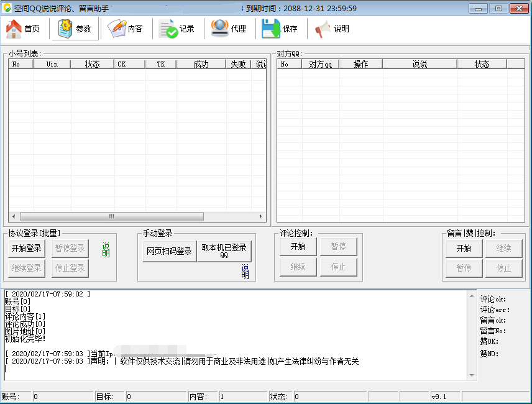The width and height of the screenshot is (532, 404).
Task: Open blue 说明 link in manual login
Action: click(245, 272)
